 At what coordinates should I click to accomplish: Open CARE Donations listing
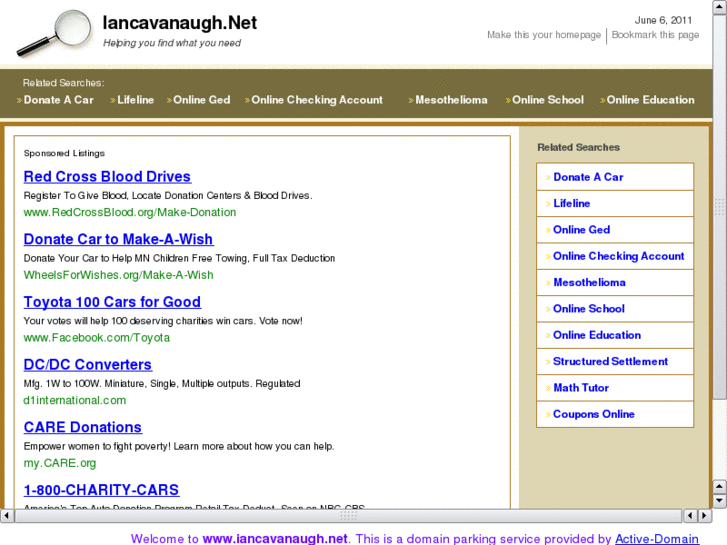(83, 427)
